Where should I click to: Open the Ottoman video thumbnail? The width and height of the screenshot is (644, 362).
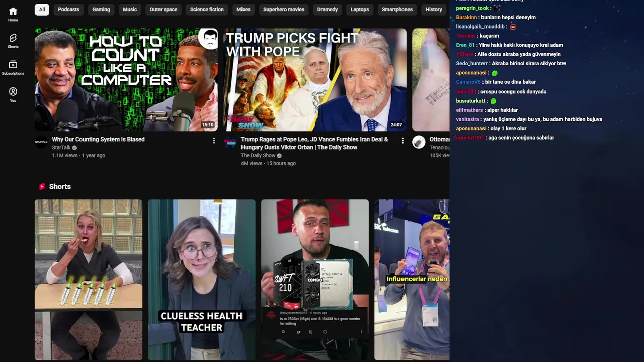coord(431,79)
